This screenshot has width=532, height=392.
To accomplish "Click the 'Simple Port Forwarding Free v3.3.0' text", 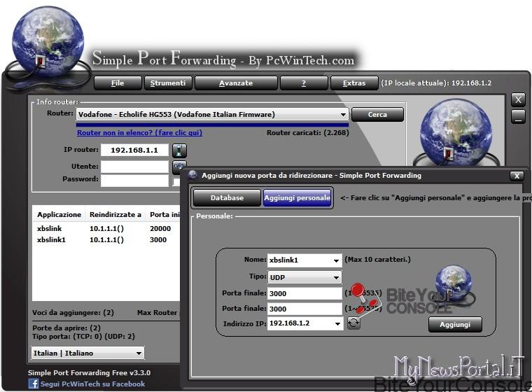I will pos(89,372).
